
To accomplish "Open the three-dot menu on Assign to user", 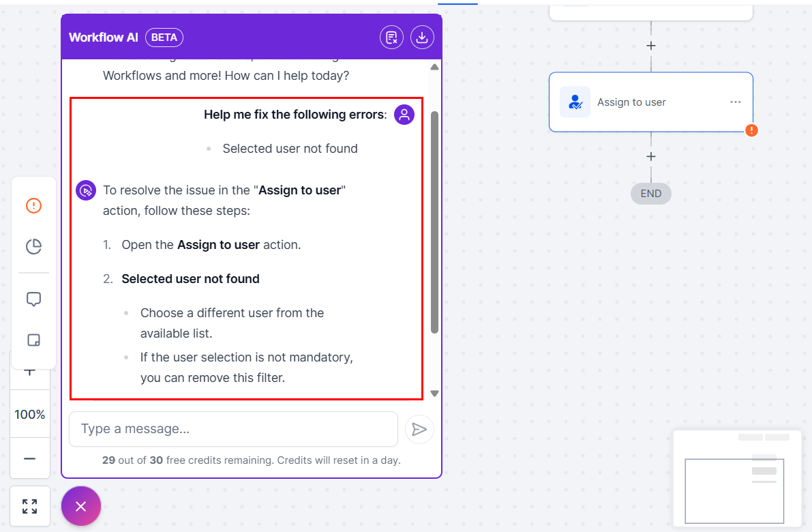I will pos(735,102).
